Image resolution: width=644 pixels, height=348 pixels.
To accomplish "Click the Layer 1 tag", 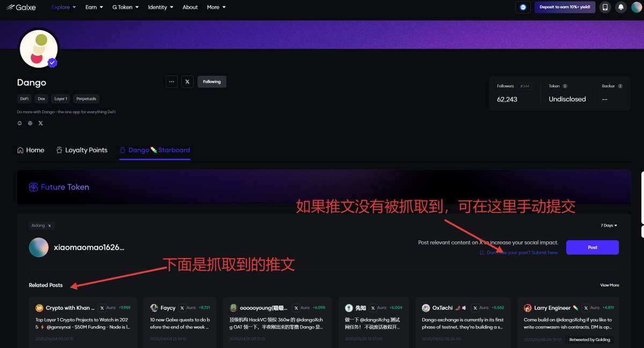I will click(x=61, y=99).
